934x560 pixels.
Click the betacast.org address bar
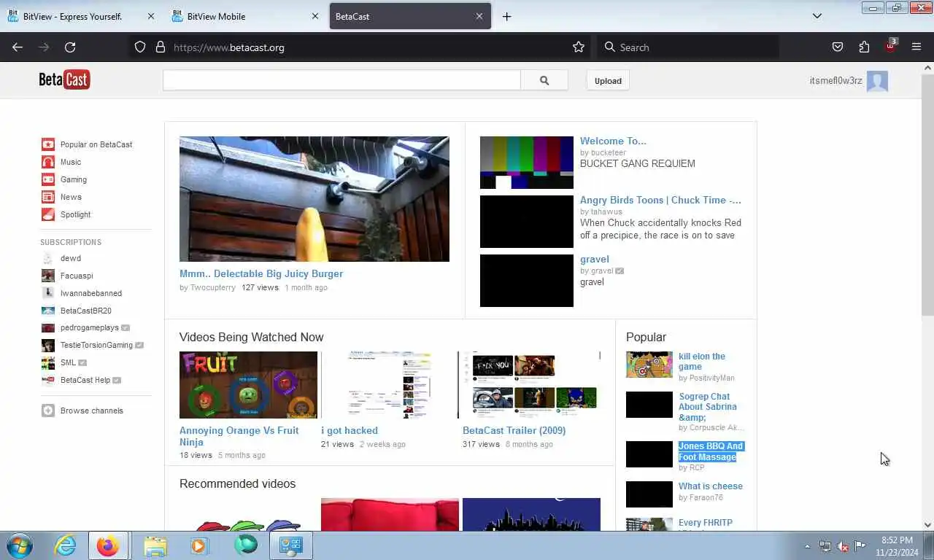coord(359,47)
